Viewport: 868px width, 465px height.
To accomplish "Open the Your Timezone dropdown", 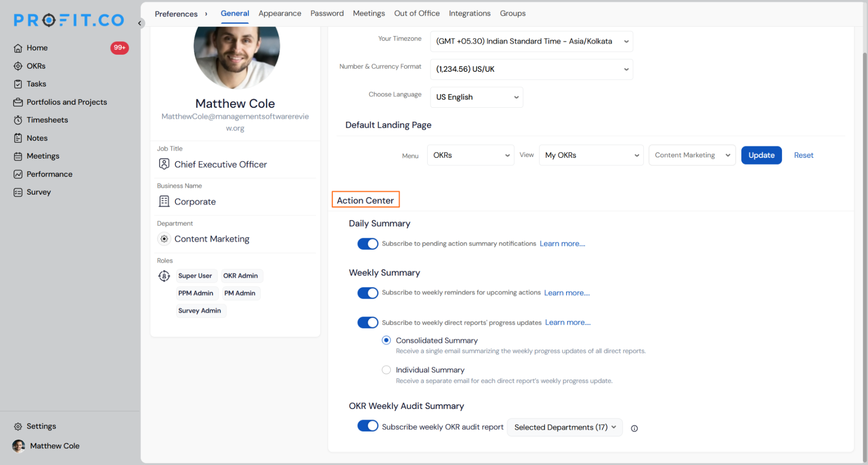I will 531,41.
